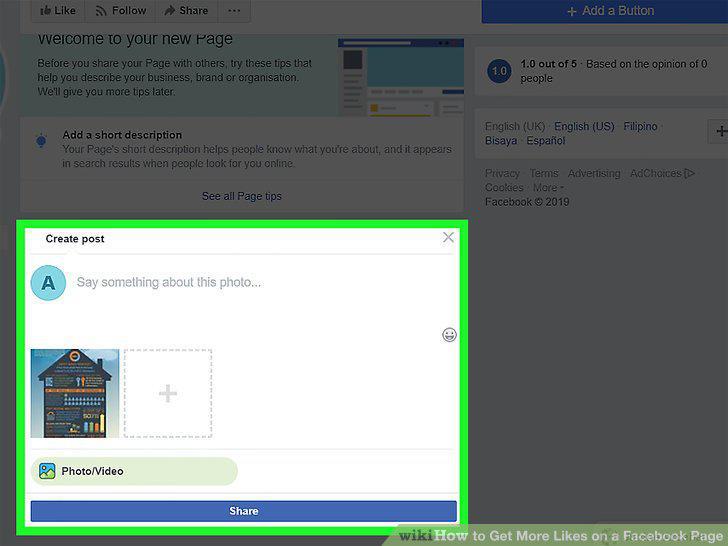Close the Create post dialog with X
The width and height of the screenshot is (728, 546).
(x=448, y=237)
